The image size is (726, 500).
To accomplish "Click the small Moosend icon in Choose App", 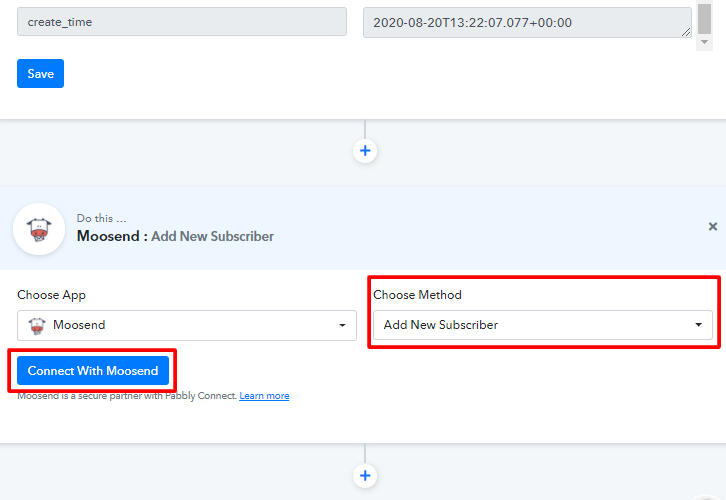I will (37, 325).
